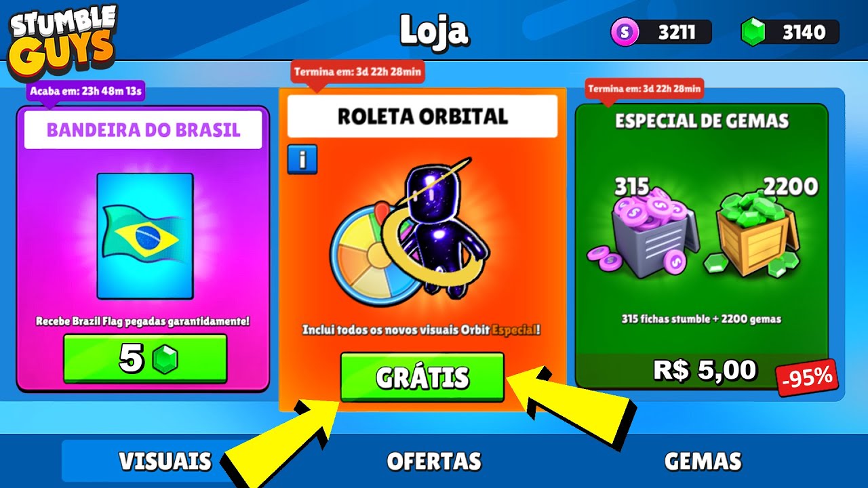Tap the purple stumble token icon
The width and height of the screenshot is (868, 488).
[625, 32]
